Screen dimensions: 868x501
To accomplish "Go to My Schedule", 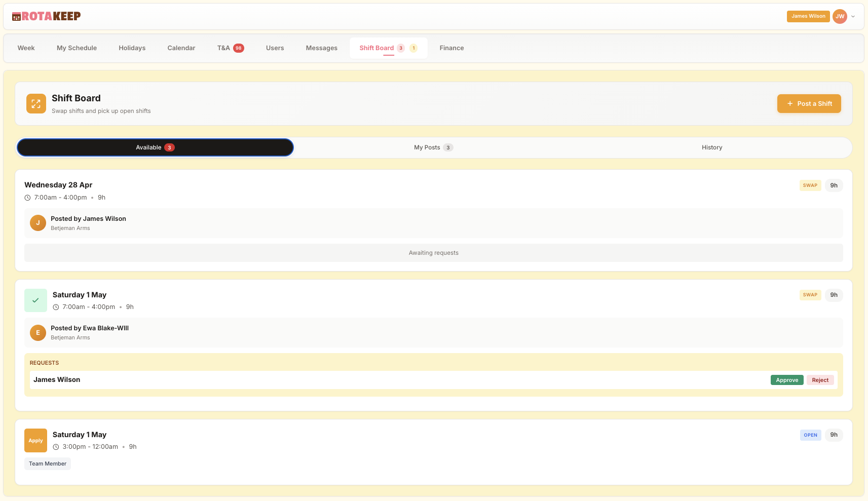I will coord(77,48).
